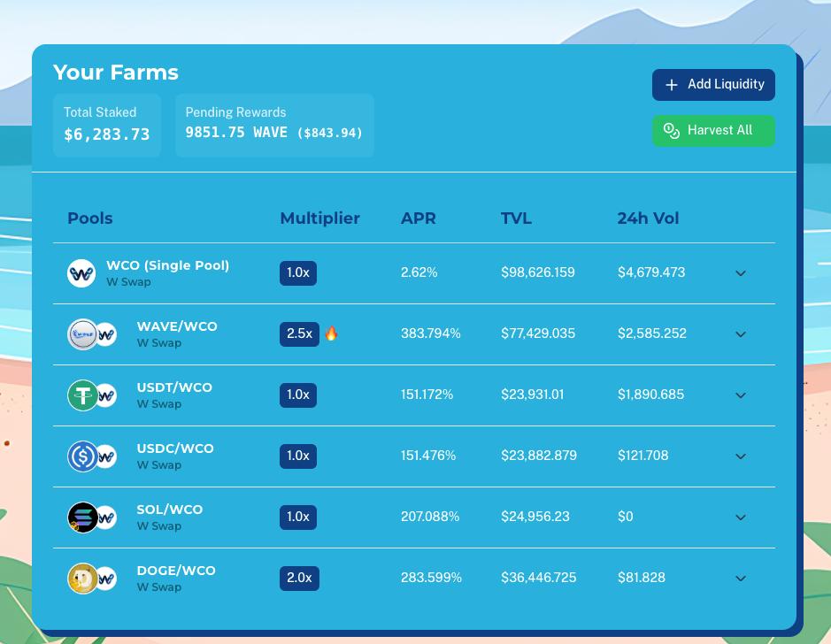Sort by the Multiplier column header

[x=320, y=218]
